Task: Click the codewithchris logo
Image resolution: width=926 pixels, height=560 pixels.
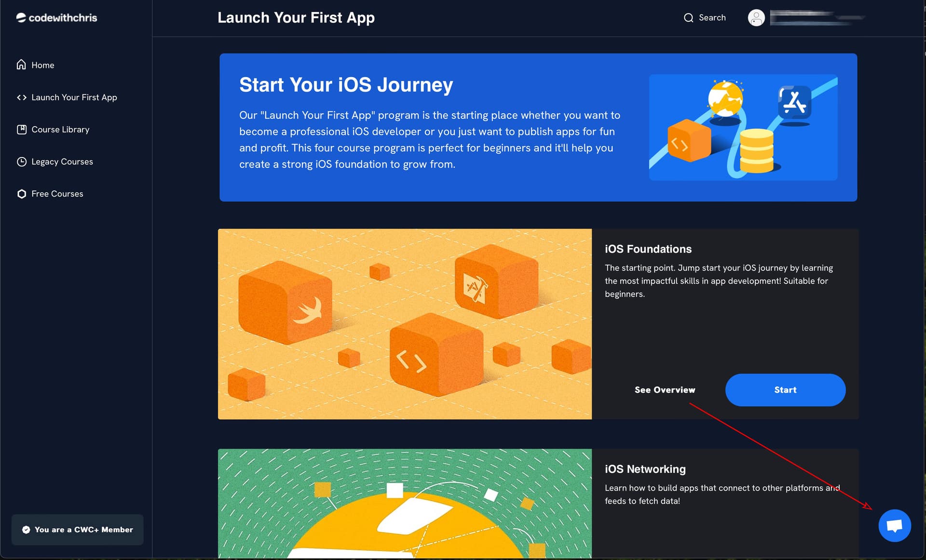Action: pos(56,18)
